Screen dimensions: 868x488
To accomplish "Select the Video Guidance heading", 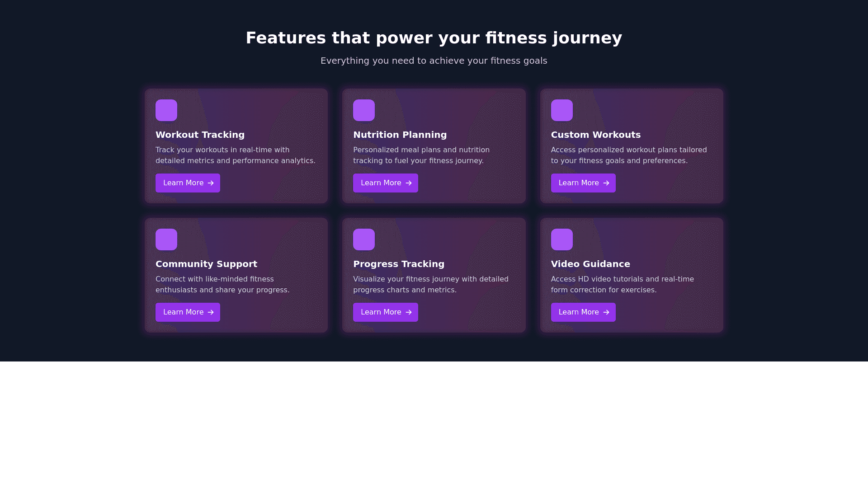I will [590, 264].
